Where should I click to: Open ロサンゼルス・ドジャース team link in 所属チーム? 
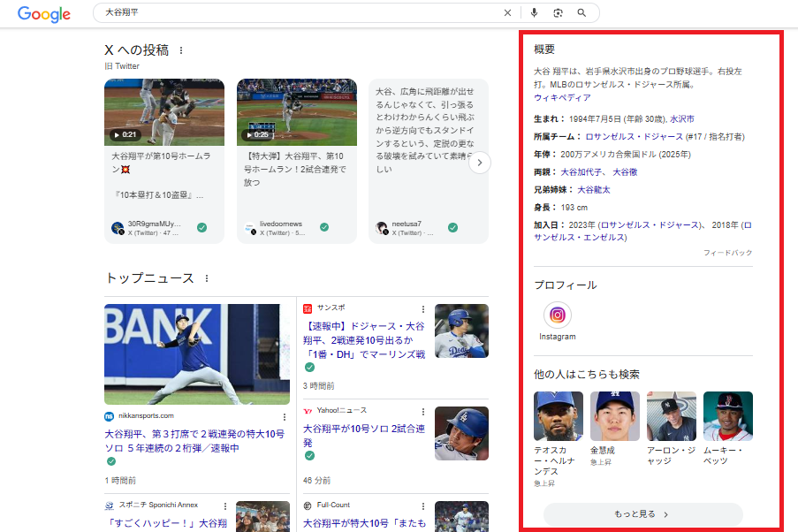click(635, 137)
